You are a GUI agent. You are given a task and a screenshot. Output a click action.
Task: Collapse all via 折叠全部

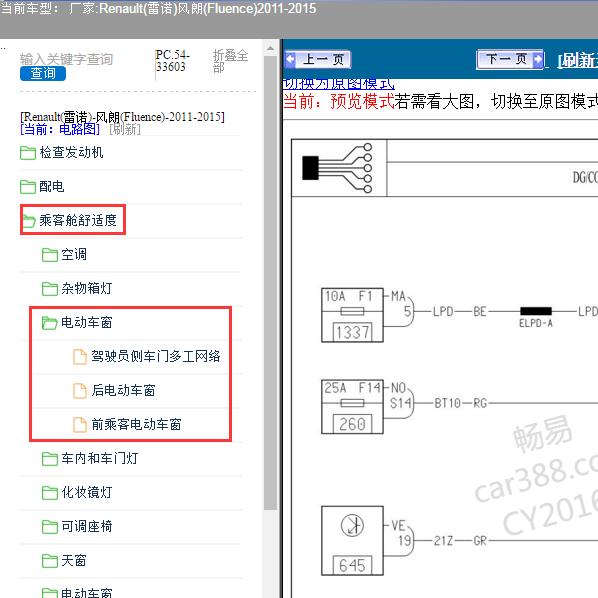click(230, 61)
